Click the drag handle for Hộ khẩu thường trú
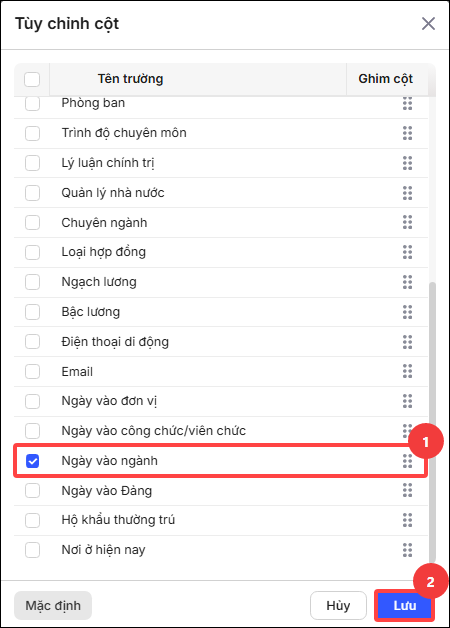 [407, 520]
